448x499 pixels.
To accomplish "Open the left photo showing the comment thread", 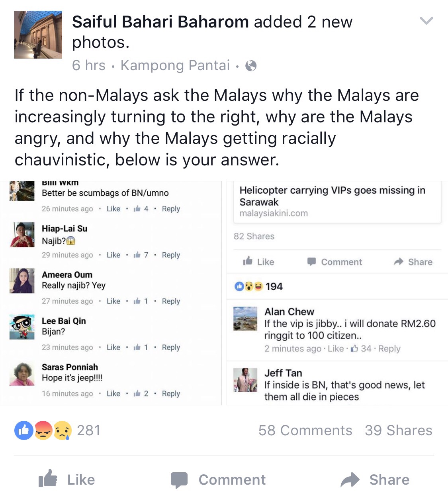I will click(x=111, y=293).
